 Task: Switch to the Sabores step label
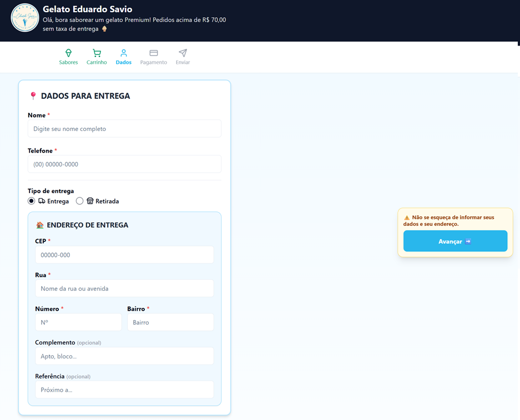tap(68, 62)
